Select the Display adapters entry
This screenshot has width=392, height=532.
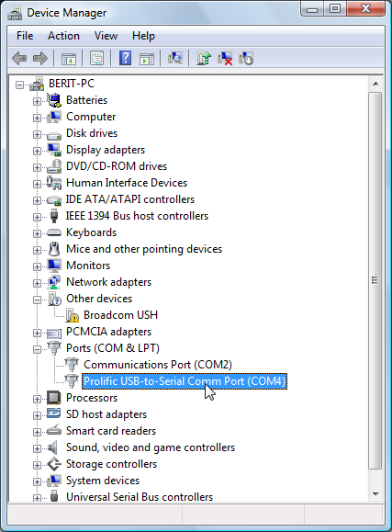coord(106,150)
